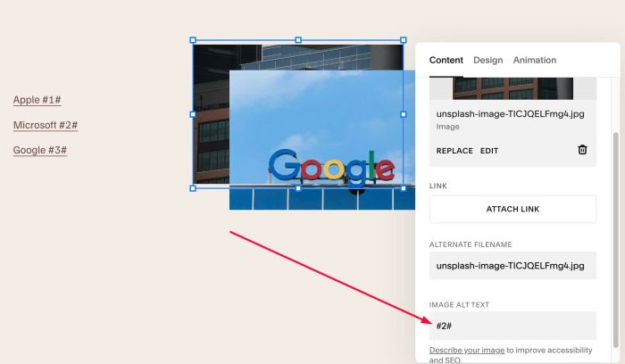Click the top-center selection handle
The width and height of the screenshot is (625, 364).
pos(298,40)
